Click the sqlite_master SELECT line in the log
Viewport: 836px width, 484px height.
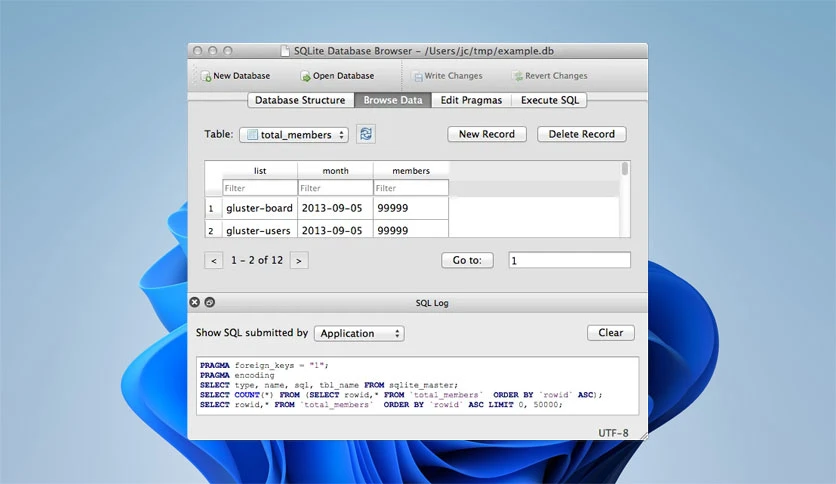pyautogui.click(x=329, y=385)
